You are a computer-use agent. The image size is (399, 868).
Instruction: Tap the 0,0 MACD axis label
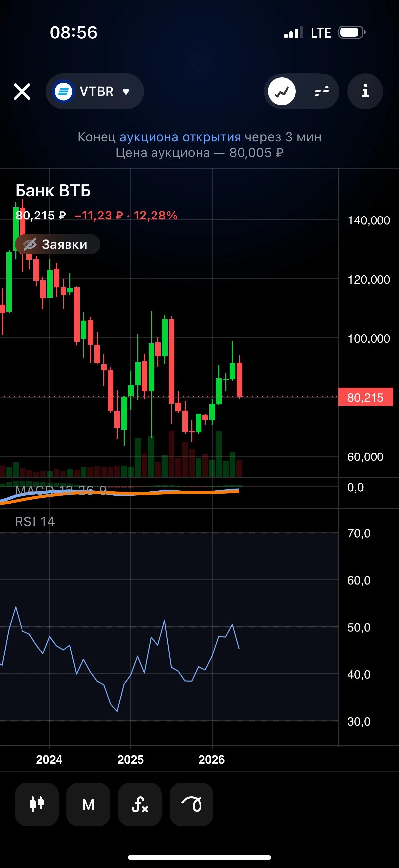356,488
